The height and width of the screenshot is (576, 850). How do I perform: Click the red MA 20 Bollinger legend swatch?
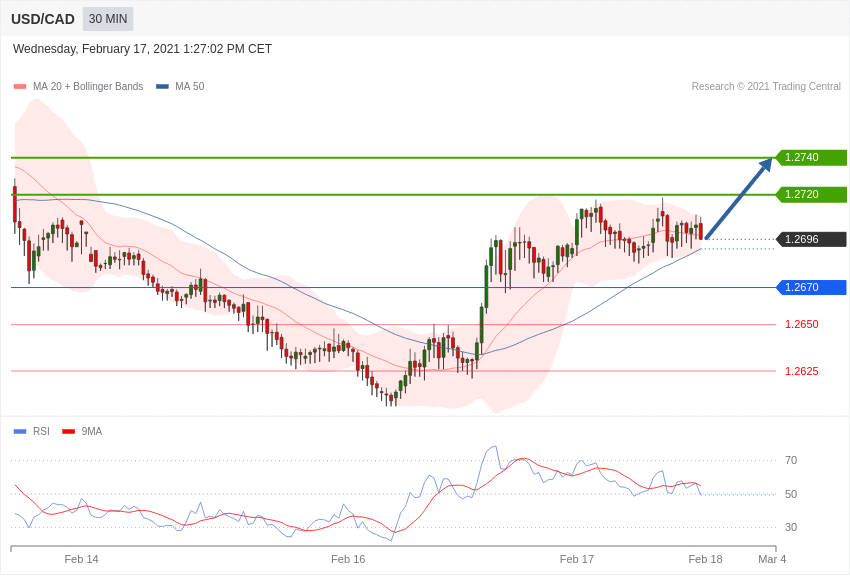pyautogui.click(x=20, y=87)
